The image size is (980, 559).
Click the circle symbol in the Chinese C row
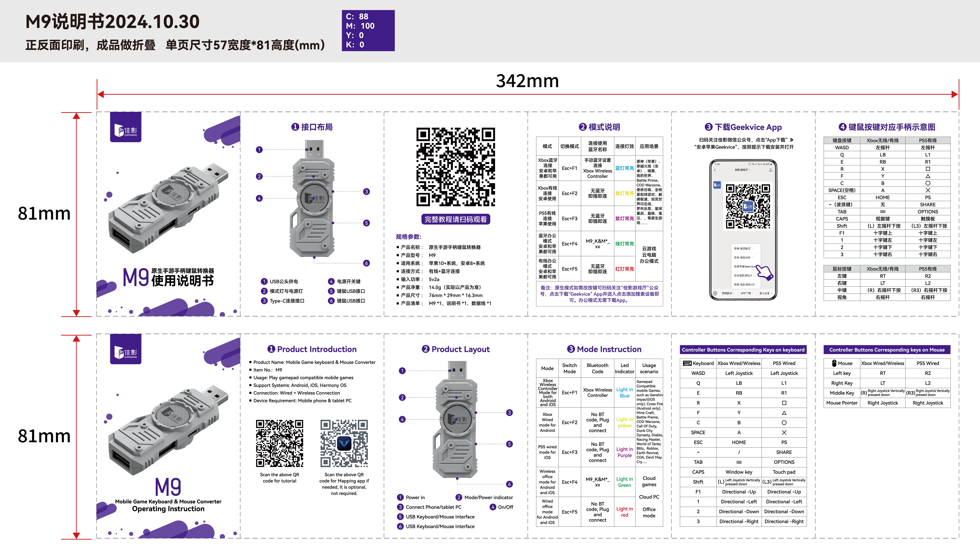(x=928, y=183)
